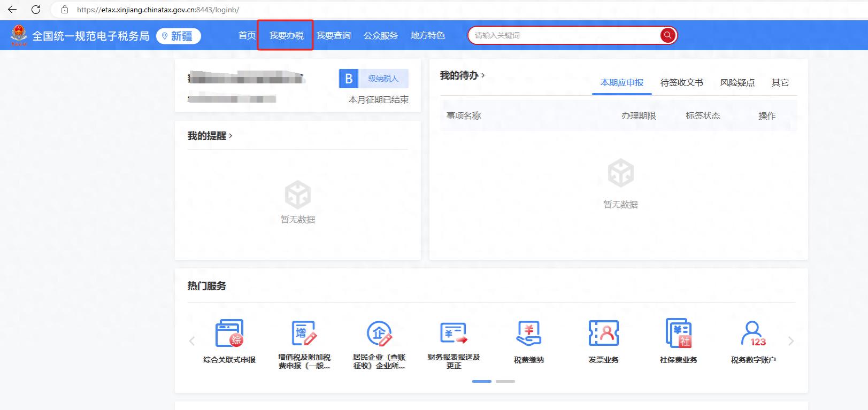Click the keyword search input field
The height and width of the screenshot is (410, 868).
[x=565, y=35]
